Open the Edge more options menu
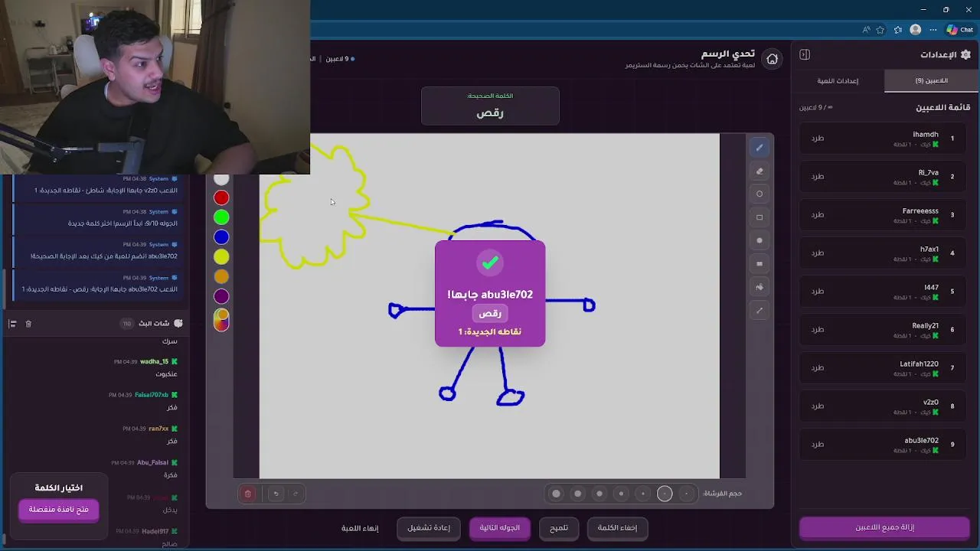Image resolution: width=980 pixels, height=551 pixels. pos(933,30)
